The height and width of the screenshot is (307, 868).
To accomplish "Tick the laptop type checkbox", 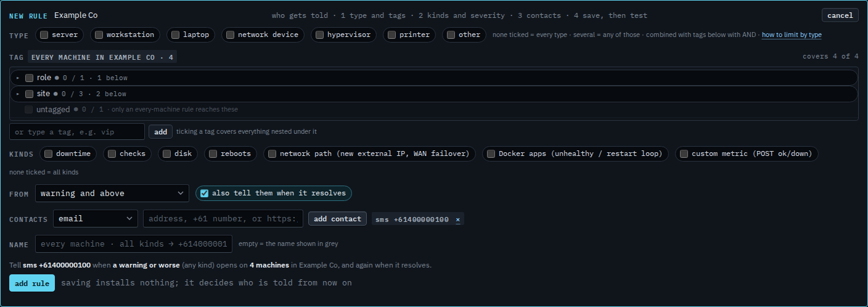I will click(175, 35).
